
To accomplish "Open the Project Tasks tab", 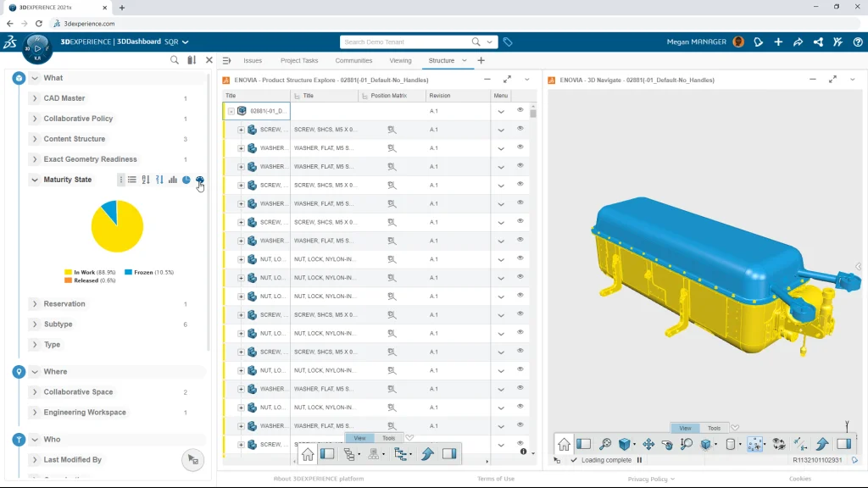I will click(x=299, y=61).
